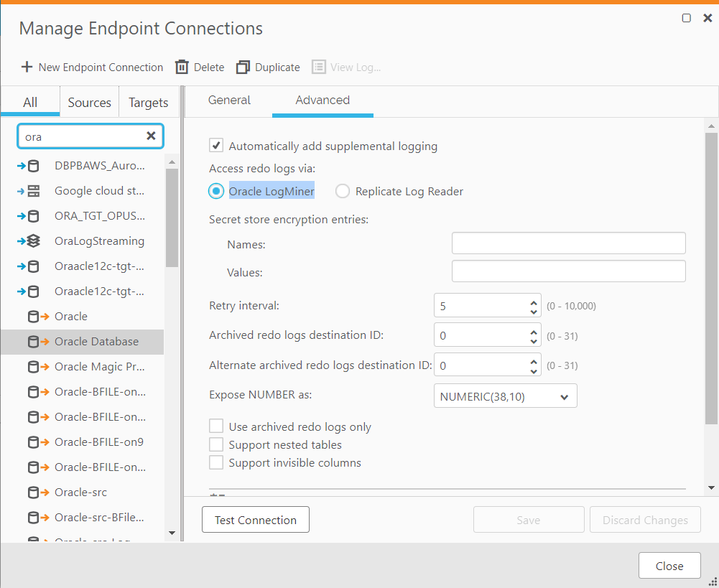Click the ORA_TGT_OPUS target endpoint icon
This screenshot has width=719, height=588.
point(29,216)
